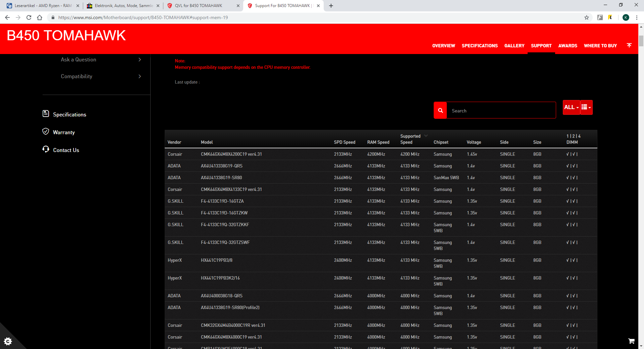Screen dimensions: 644x349
Task: Switch to Elektronik, Autos, Mode tab
Action: 122,6
